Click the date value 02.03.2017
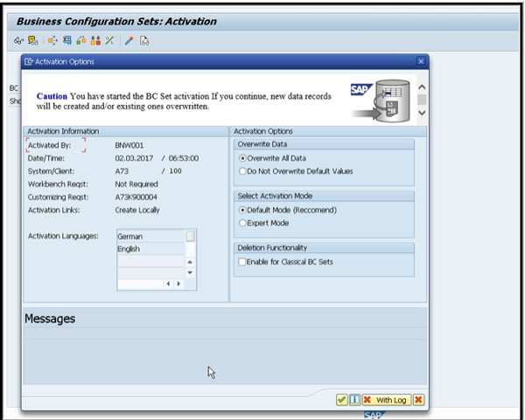This screenshot has width=525, height=420. [134, 158]
